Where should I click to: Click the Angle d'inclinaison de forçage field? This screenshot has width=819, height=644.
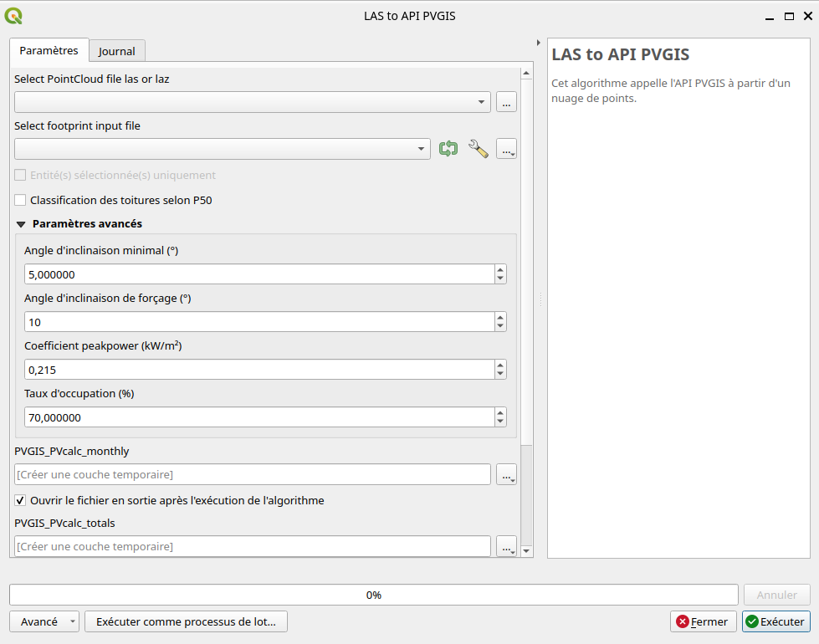259,322
